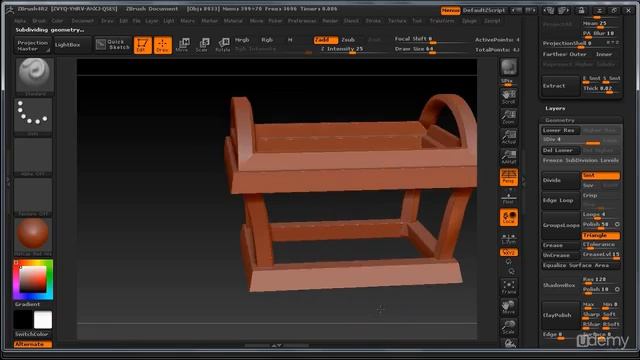Open the alpha selector slot
This screenshot has height=360, width=640.
click(33, 157)
